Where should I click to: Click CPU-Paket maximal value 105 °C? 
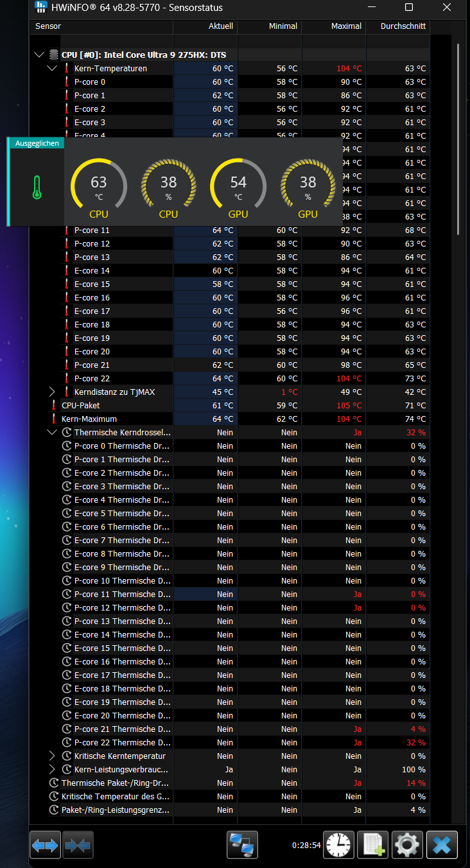pos(350,406)
